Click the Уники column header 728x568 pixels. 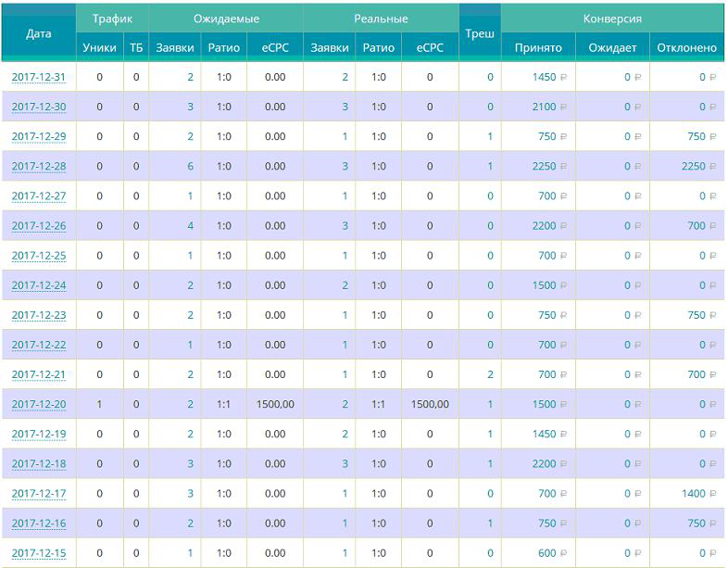99,48
